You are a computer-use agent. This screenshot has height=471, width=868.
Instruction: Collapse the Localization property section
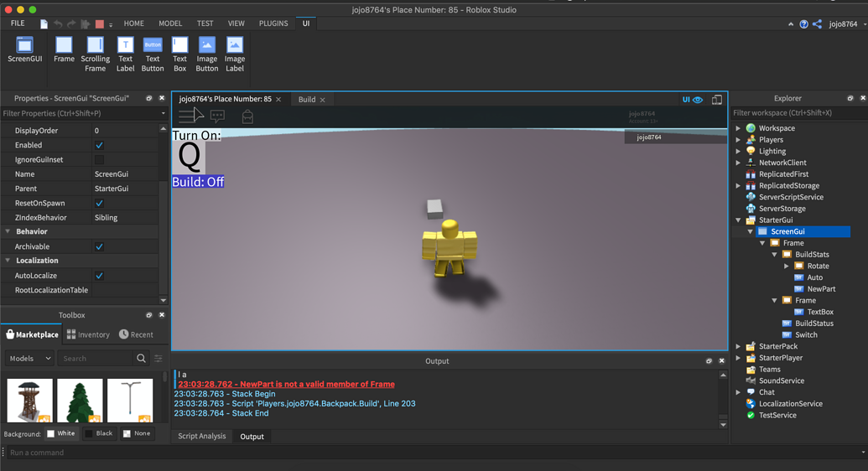8,260
